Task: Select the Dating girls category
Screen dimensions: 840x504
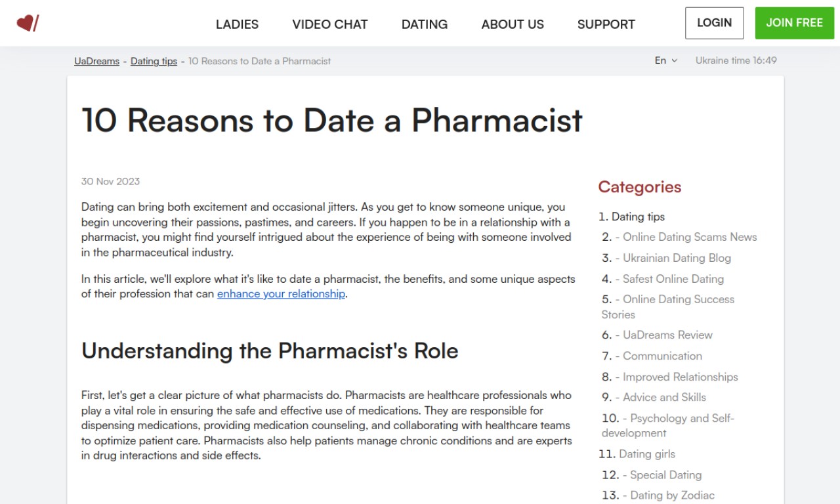Action: point(647,454)
